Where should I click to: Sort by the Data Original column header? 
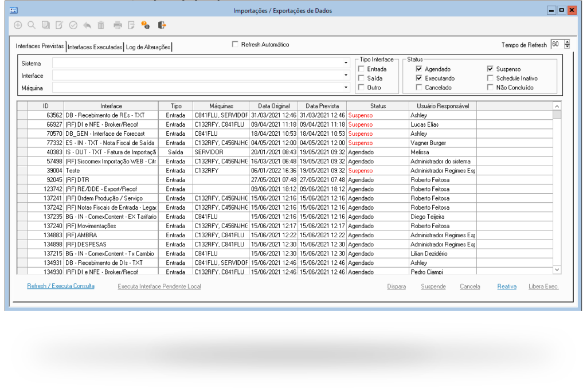(273, 106)
